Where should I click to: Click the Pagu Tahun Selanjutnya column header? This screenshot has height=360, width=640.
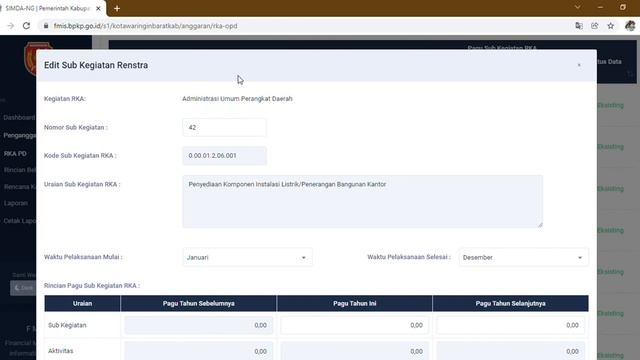pyautogui.click(x=510, y=304)
